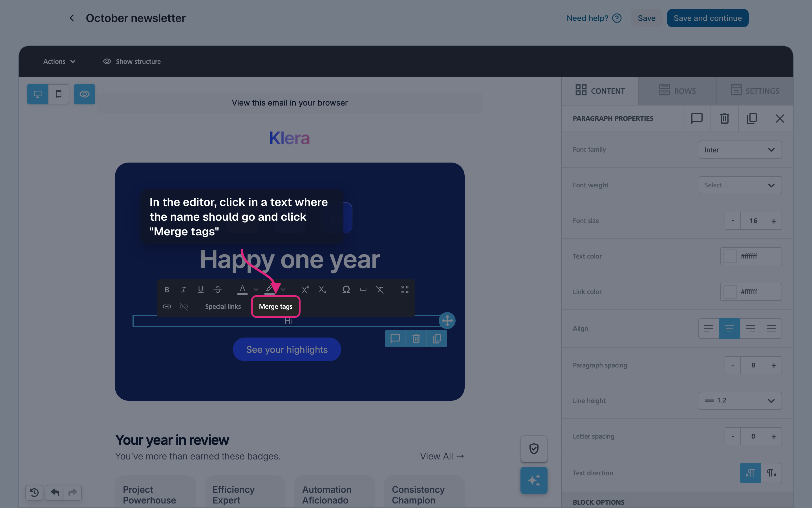Toggle bold formatting in text toolbar

(x=167, y=289)
